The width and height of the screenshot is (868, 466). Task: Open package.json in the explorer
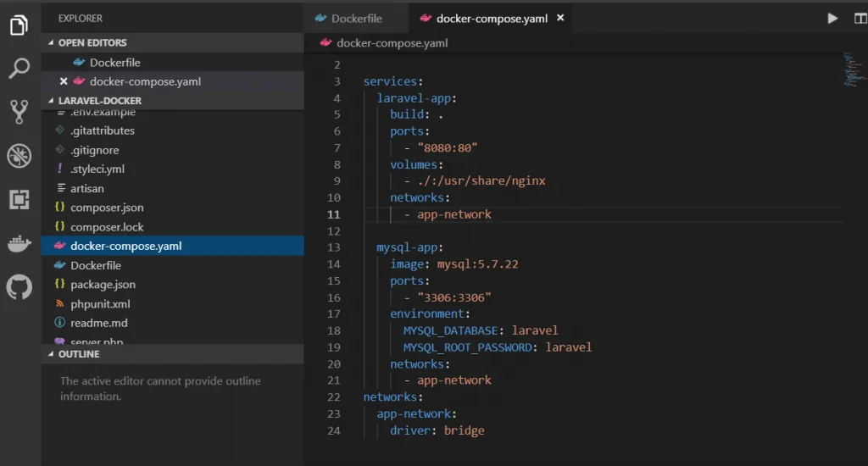(x=173, y=285)
